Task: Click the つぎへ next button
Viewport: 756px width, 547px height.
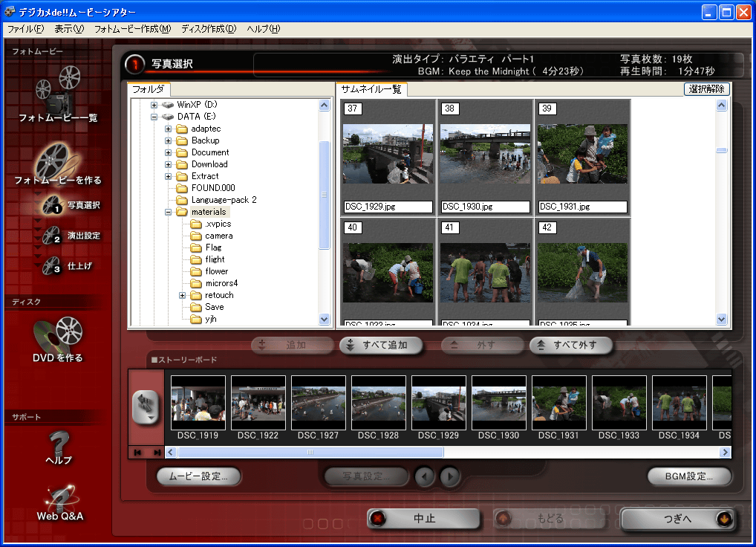Action: [x=678, y=519]
